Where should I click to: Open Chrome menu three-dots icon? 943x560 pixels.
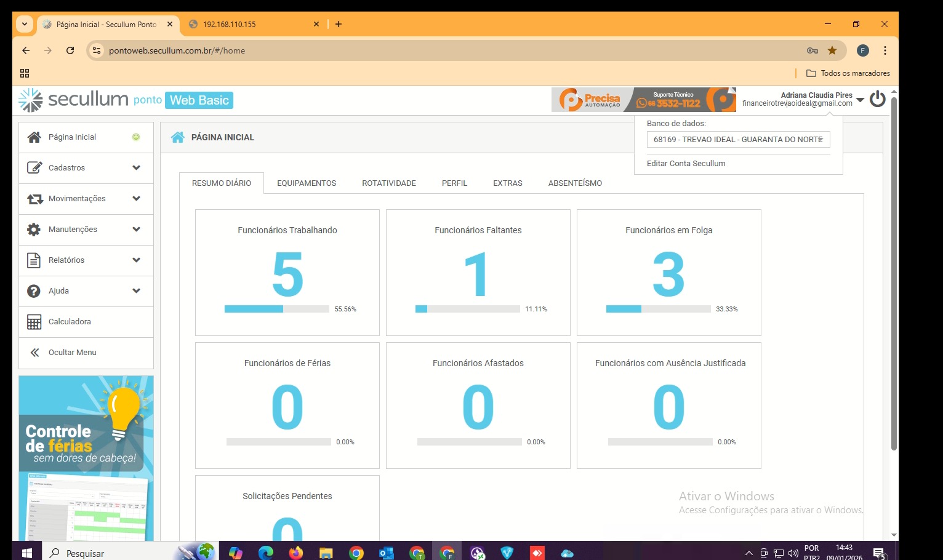[x=885, y=50]
